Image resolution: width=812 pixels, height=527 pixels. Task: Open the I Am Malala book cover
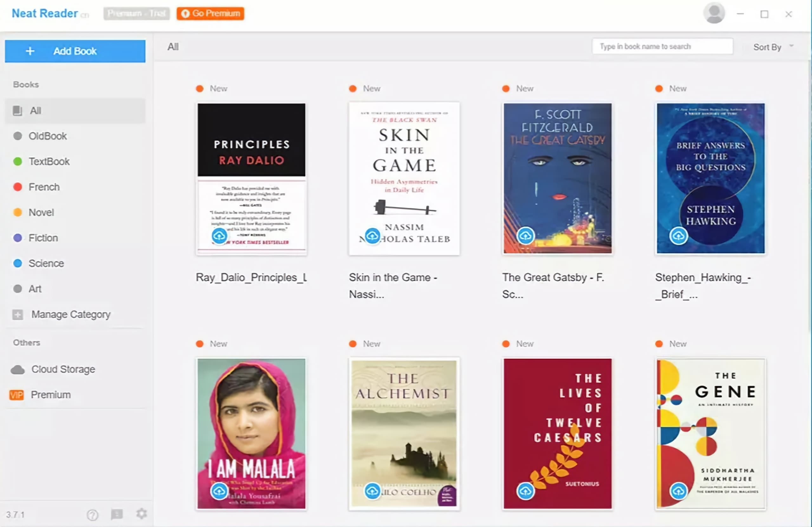252,434
